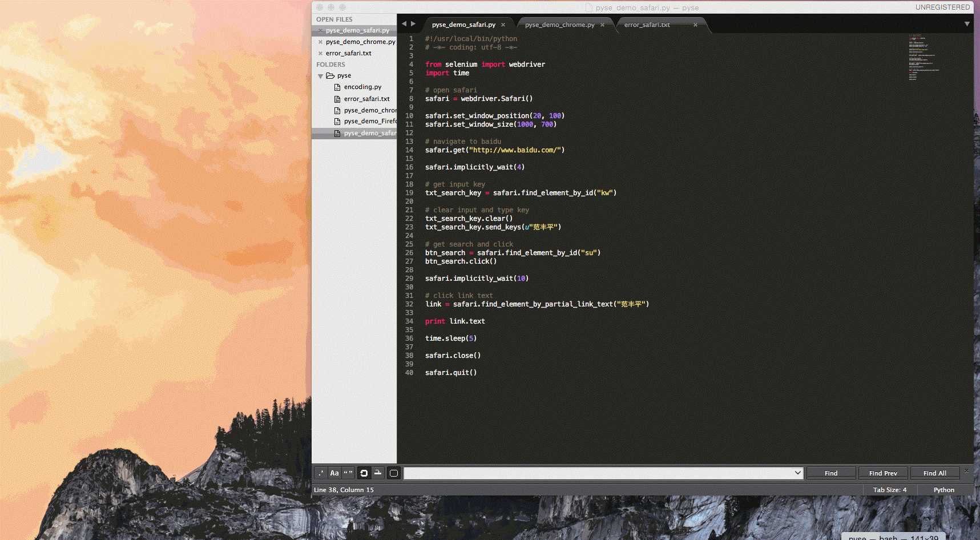Click the pyse_demo_Firefox file icon in Folders
The height and width of the screenshot is (540, 980).
pos(337,122)
